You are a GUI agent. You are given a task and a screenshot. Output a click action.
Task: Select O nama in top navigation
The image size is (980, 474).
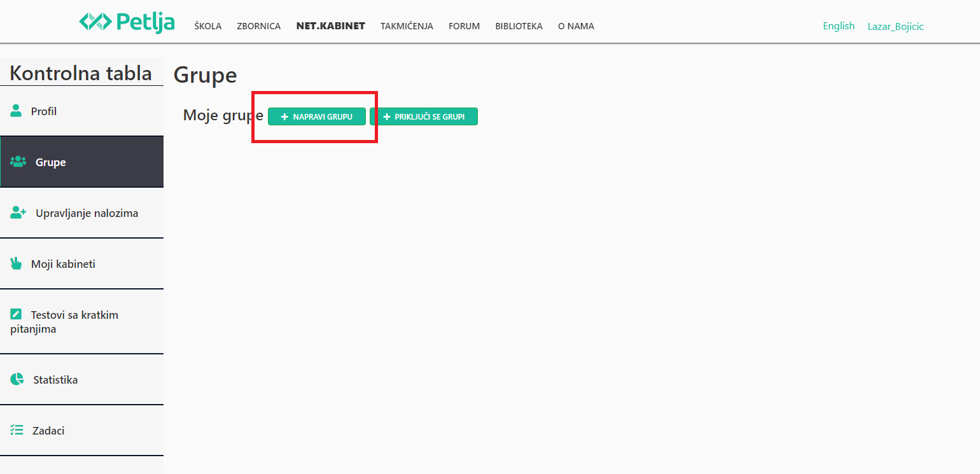(x=576, y=26)
